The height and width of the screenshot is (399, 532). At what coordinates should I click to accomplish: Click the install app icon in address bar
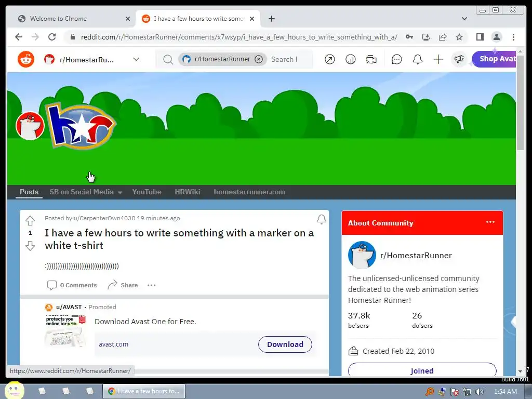coord(426,37)
